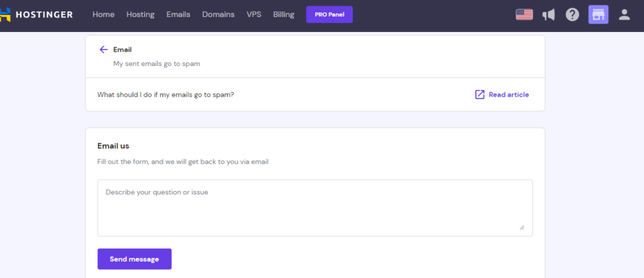Open the language selector US flag
The width and height of the screenshot is (644, 278).
(524, 14)
